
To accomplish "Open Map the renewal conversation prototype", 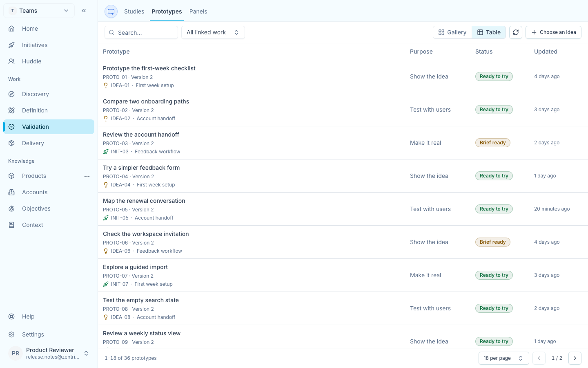I will click(x=144, y=201).
